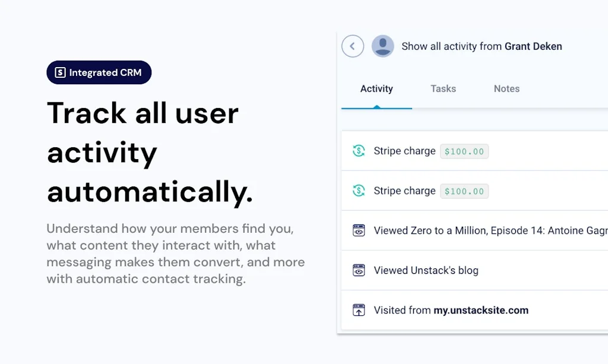Click the second Stripe charge dollar icon

click(x=359, y=191)
